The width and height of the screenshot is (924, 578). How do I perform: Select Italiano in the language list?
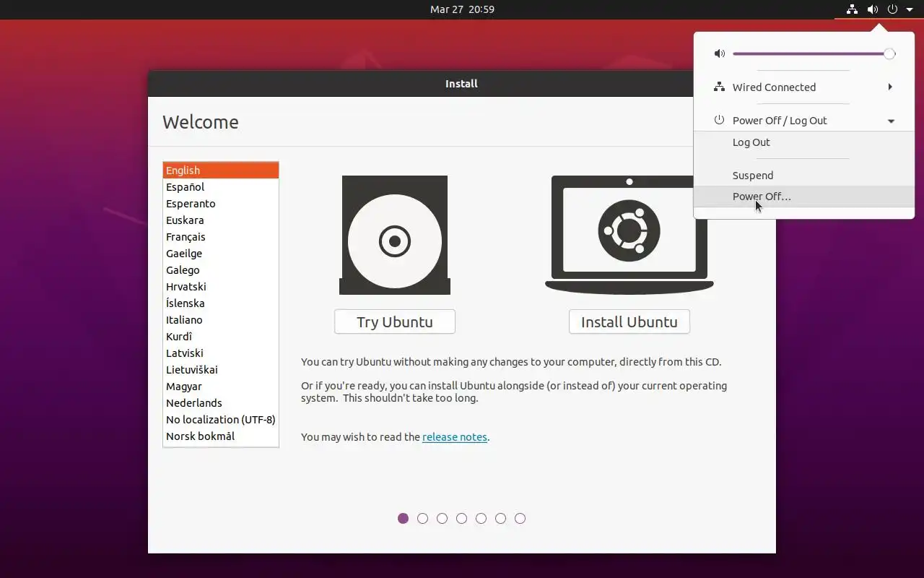pos(221,320)
